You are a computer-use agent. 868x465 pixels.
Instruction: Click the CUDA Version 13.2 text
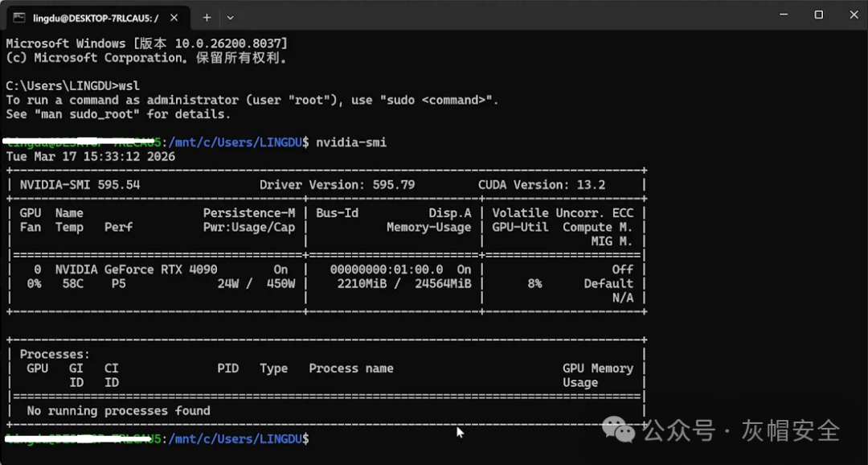542,185
